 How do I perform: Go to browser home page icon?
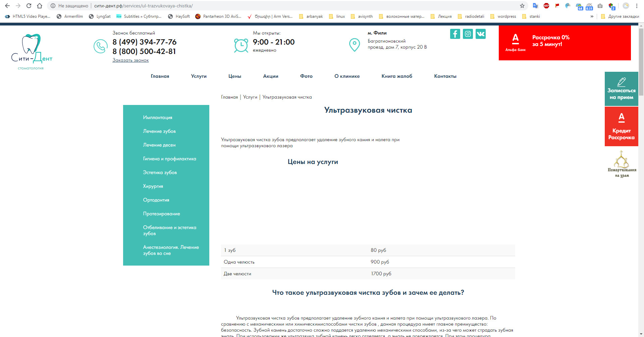click(40, 6)
